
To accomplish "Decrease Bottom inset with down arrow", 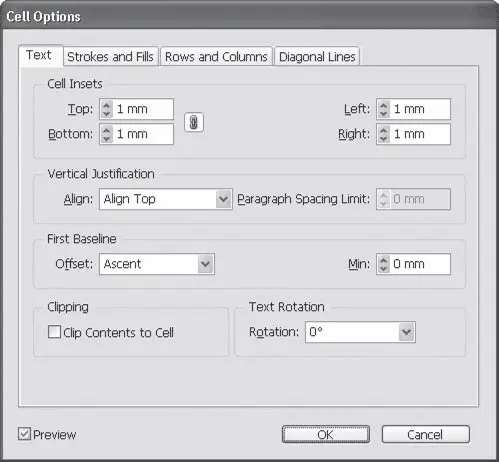I will click(x=106, y=139).
